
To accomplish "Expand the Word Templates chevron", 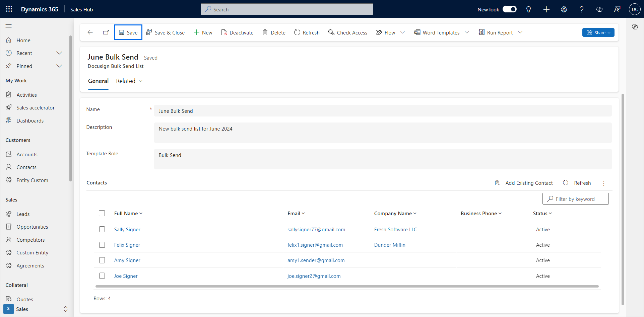I will 467,32.
